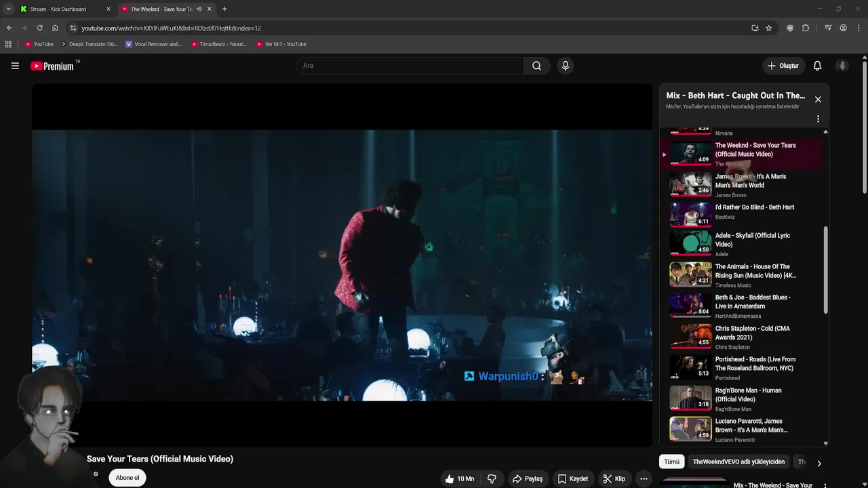The image size is (868, 488).
Task: Like the Save Your Tears video
Action: pyautogui.click(x=460, y=479)
